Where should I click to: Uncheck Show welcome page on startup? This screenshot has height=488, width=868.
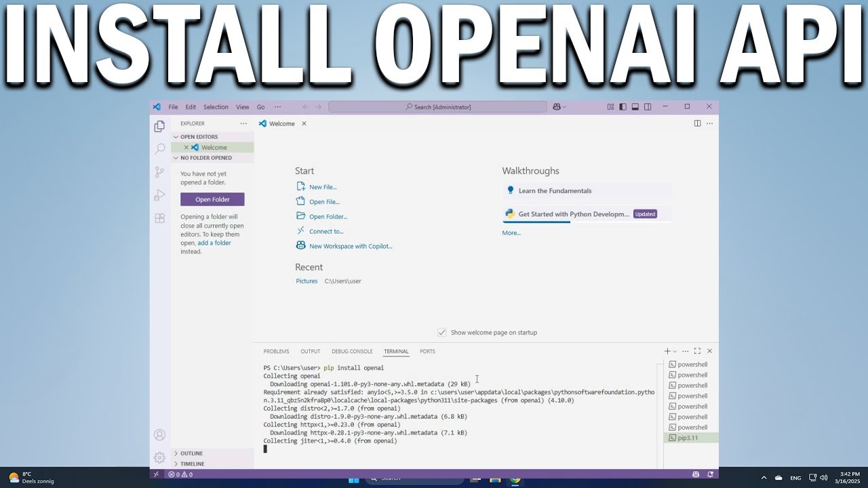[x=442, y=332]
